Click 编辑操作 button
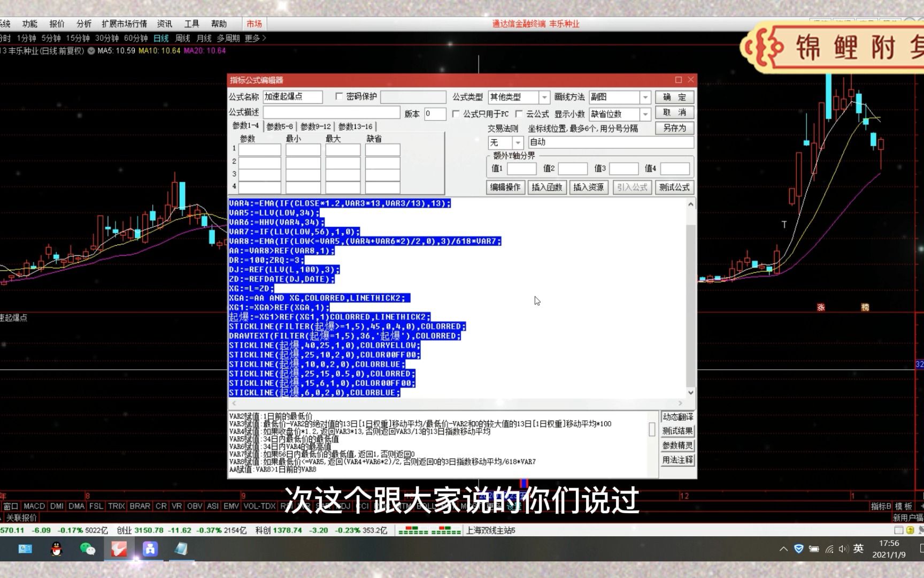 pos(505,187)
